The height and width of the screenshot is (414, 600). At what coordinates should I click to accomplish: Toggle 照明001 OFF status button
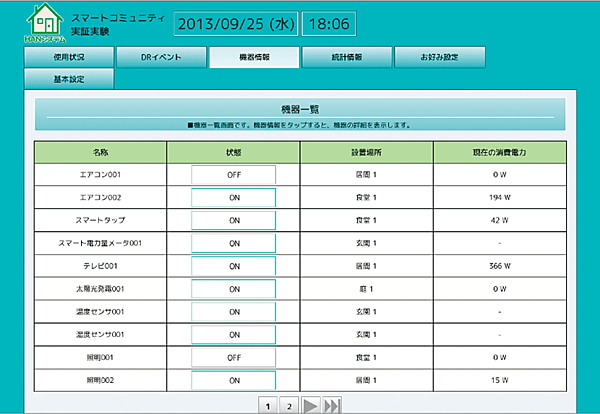233,357
